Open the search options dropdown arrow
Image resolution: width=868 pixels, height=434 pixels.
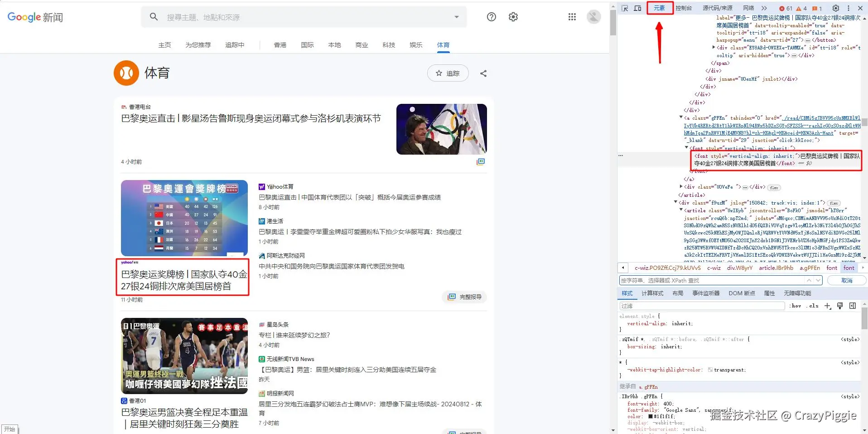tap(457, 17)
